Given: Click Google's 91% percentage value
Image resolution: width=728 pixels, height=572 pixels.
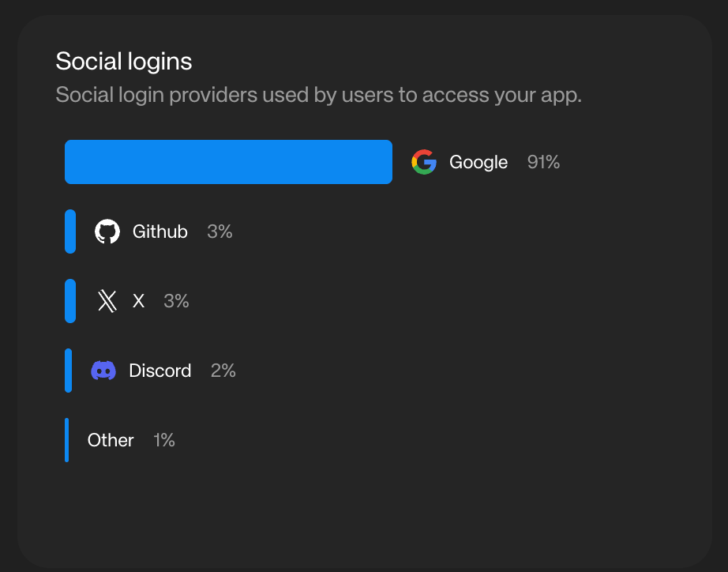Looking at the screenshot, I should (544, 162).
